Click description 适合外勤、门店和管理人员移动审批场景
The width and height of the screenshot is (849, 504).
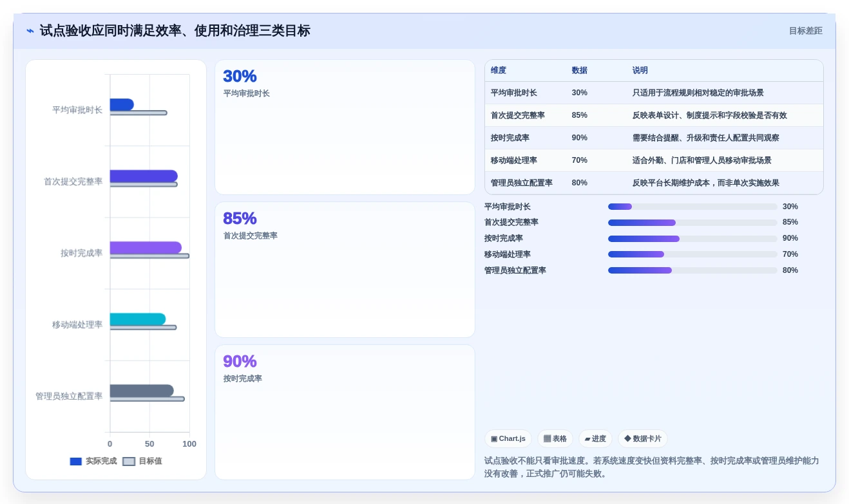click(x=702, y=160)
